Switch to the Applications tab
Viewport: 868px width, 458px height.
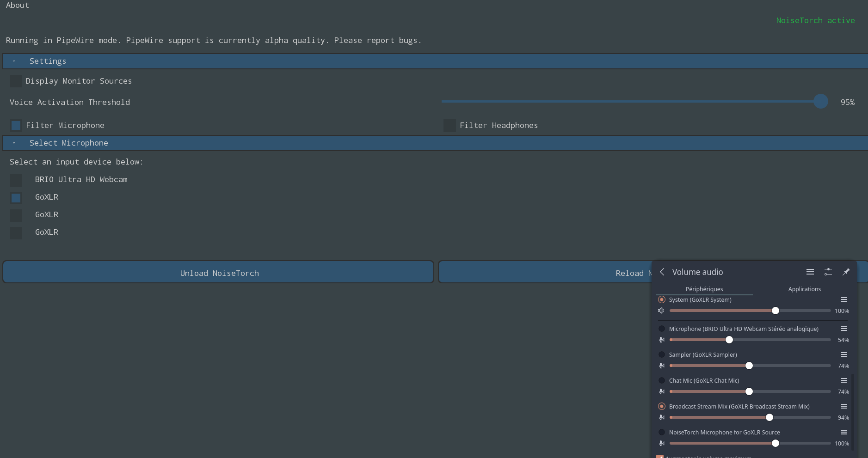pos(804,289)
